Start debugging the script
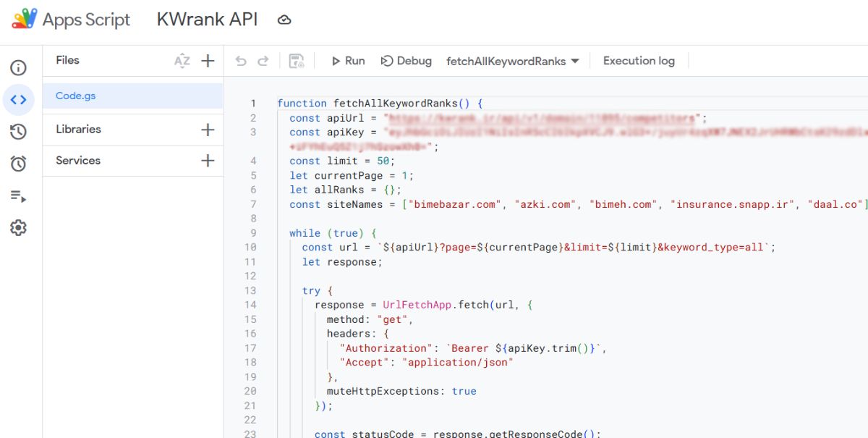The height and width of the screenshot is (438, 868). pos(406,61)
